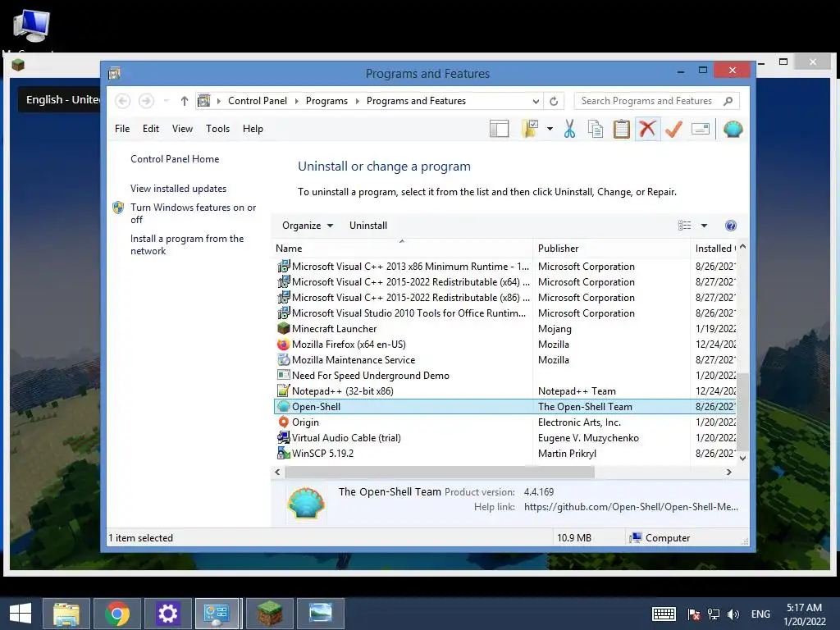Select Virtual Audio Cable (trial) row
The image size is (840, 630).
(x=505, y=438)
